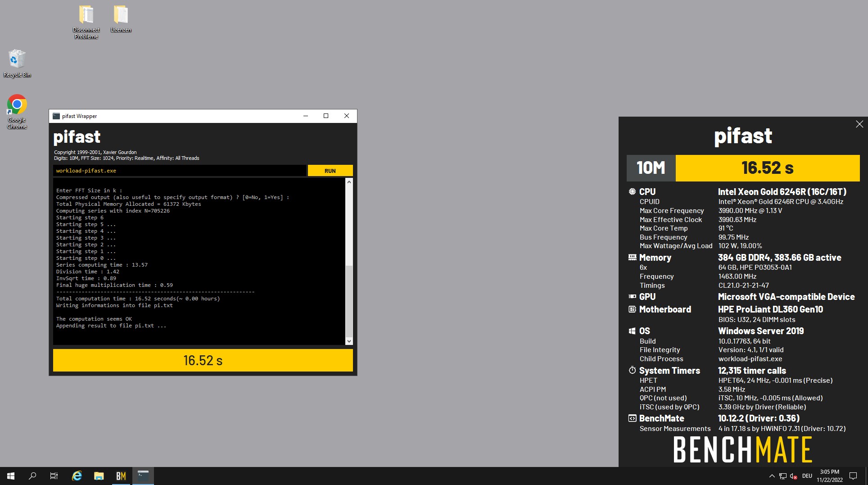This screenshot has width=868, height=485.
Task: Maximize the pifast Wrapper window
Action: pyautogui.click(x=326, y=116)
